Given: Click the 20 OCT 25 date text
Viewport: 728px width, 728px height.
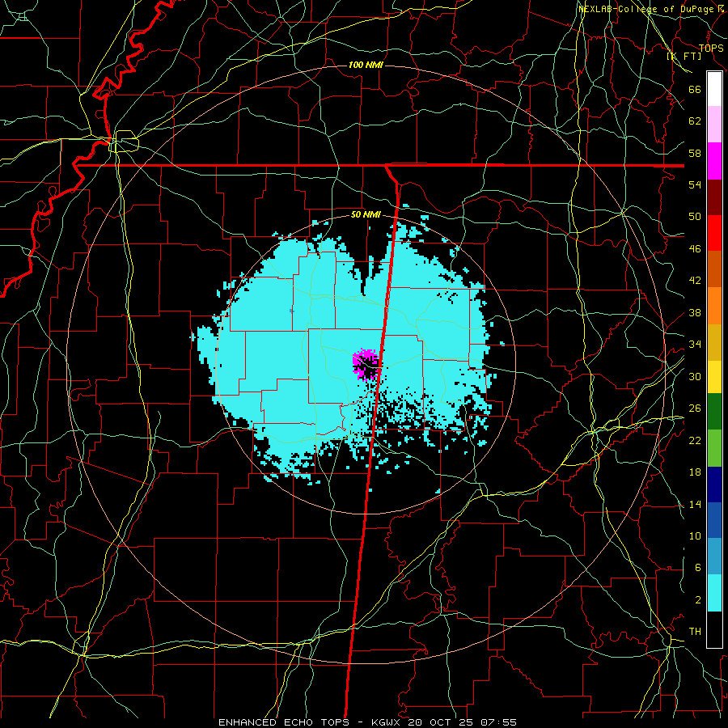Looking at the screenshot, I should pos(442,722).
